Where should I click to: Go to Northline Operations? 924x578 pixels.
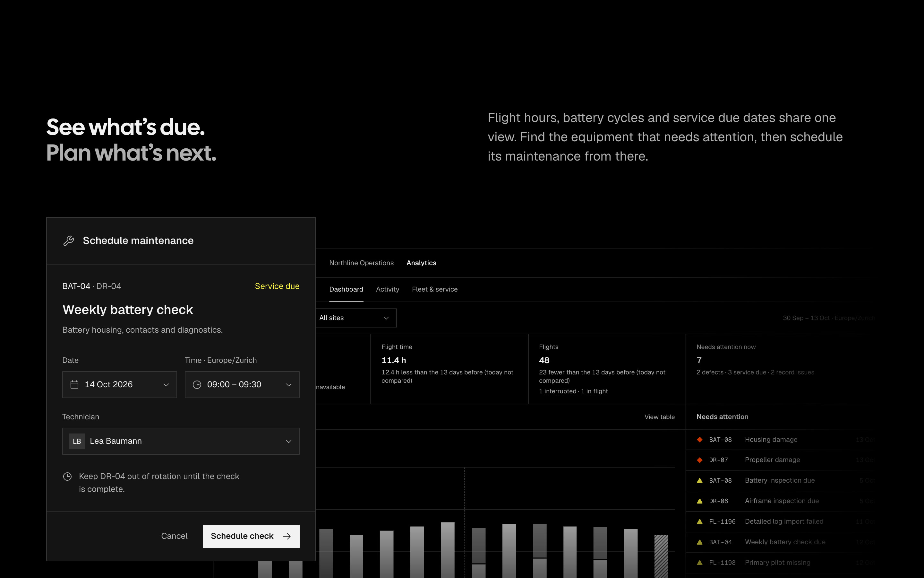point(362,263)
